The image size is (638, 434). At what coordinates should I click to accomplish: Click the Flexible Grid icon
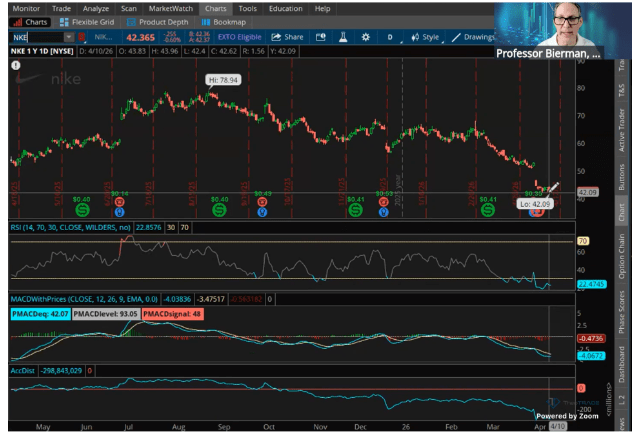64,22
